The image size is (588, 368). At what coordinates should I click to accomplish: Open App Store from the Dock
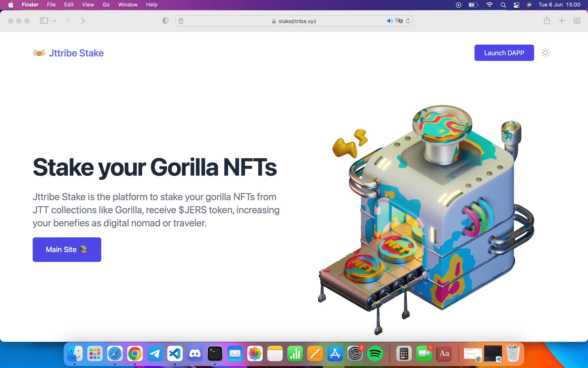coord(335,353)
